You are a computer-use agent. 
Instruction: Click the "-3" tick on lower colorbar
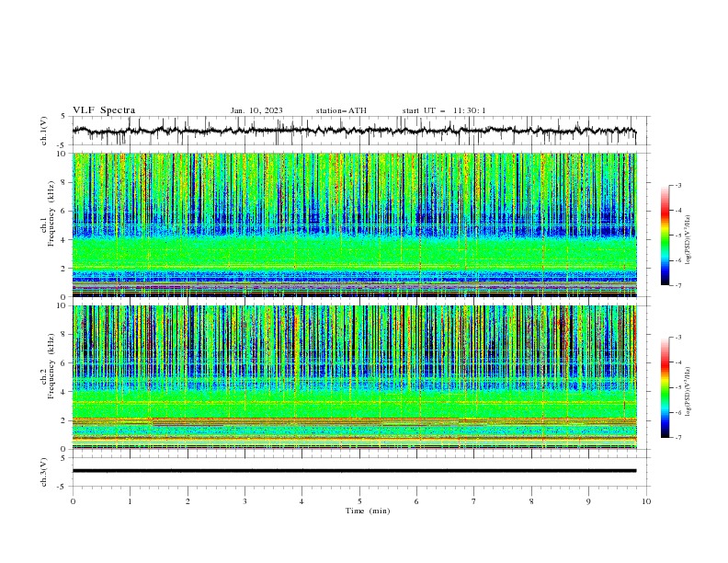(x=677, y=338)
